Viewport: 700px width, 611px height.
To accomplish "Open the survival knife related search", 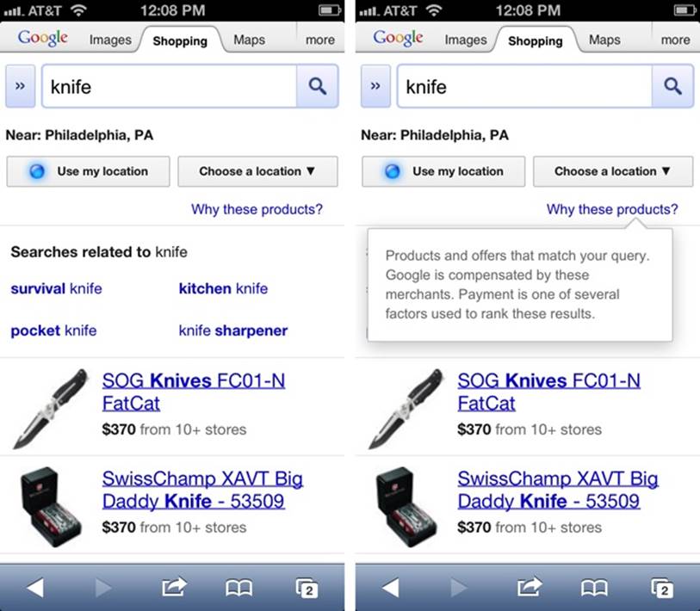I will click(x=56, y=288).
